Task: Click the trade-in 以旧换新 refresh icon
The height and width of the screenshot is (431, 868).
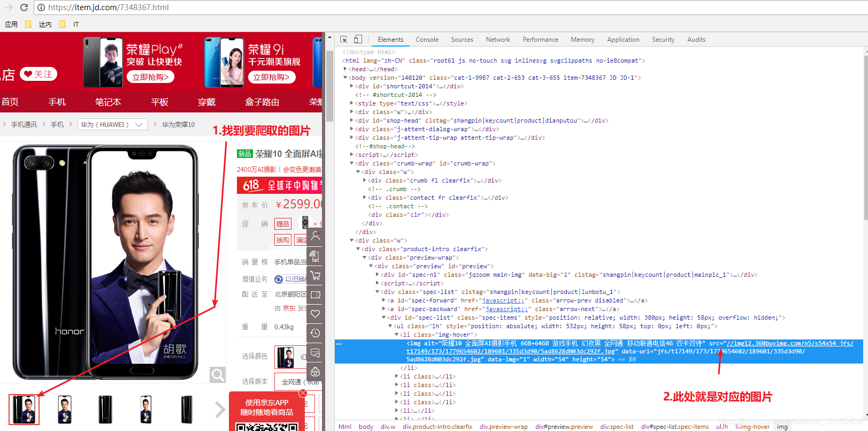Action: 278,279
